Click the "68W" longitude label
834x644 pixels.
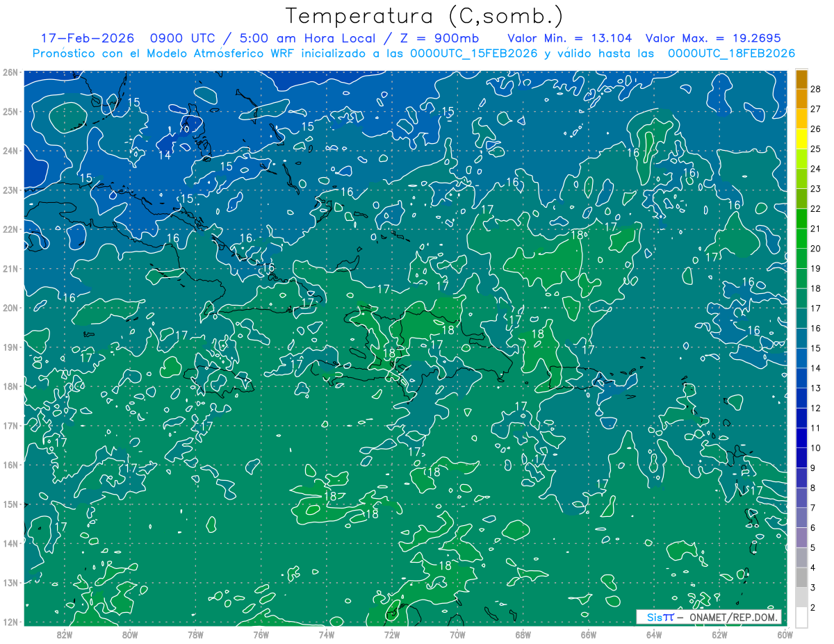[523, 634]
